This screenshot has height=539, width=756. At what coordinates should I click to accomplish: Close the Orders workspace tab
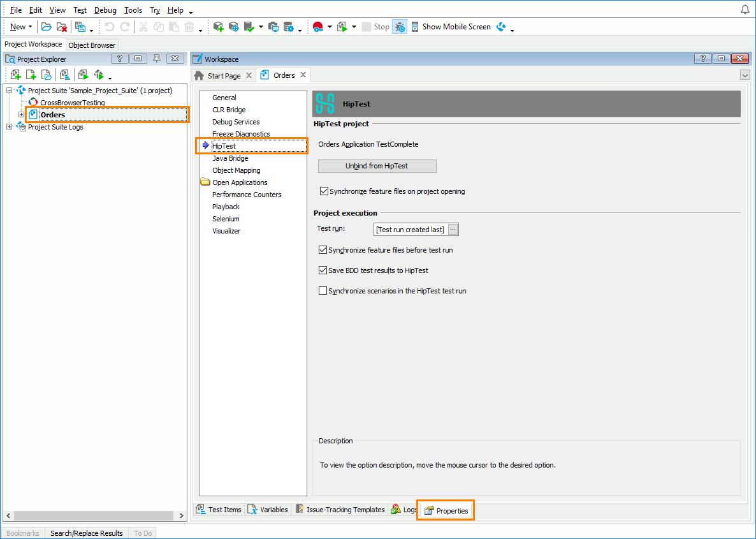click(x=303, y=75)
